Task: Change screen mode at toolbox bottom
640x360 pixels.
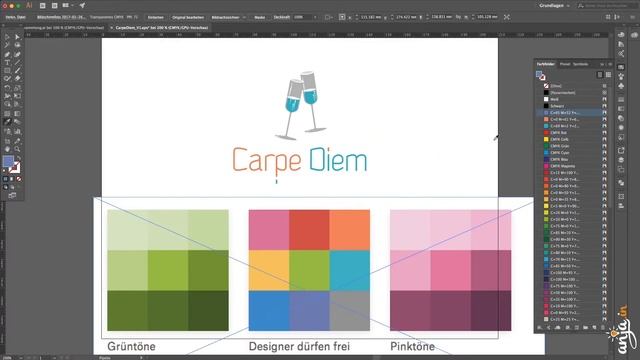Action: click(x=12, y=196)
